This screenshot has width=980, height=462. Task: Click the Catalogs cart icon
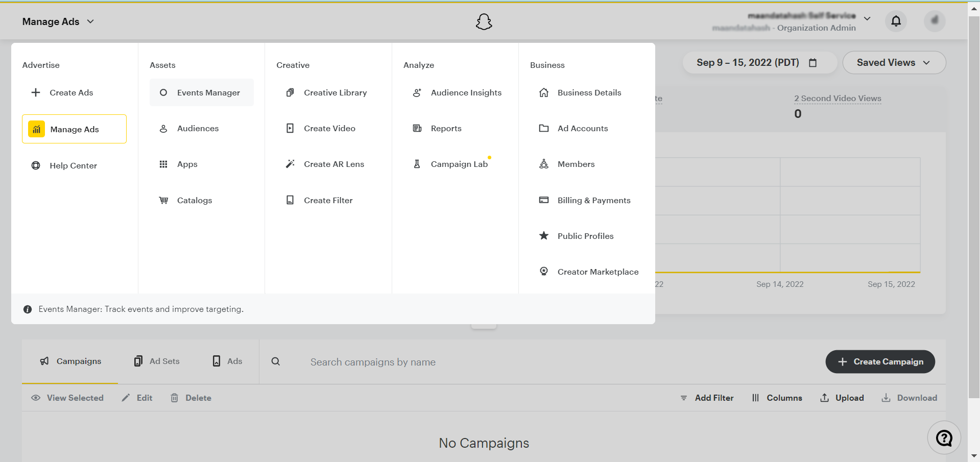click(163, 200)
